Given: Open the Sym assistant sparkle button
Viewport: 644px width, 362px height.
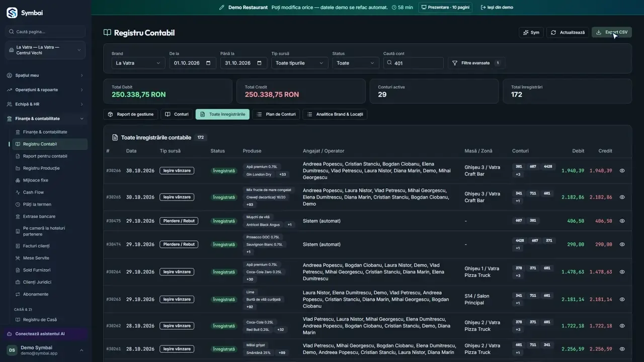Looking at the screenshot, I should [531, 32].
